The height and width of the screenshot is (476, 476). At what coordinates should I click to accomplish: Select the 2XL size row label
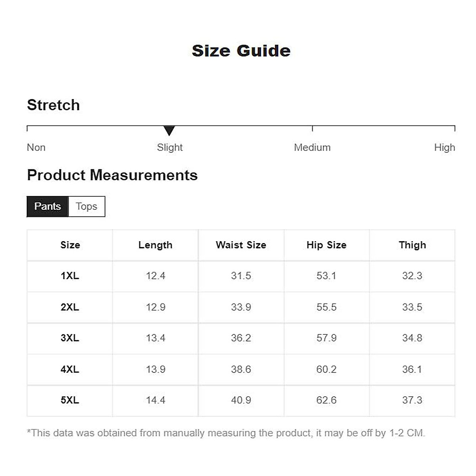tap(70, 307)
